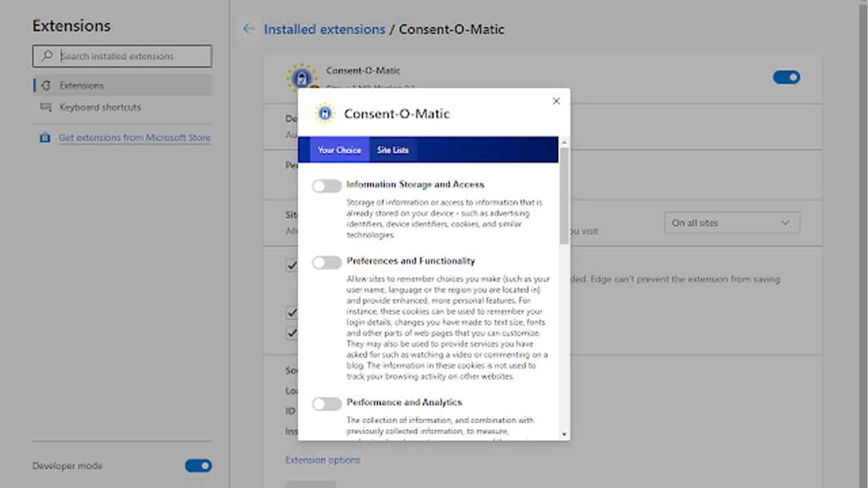Toggle Information Storage and Access switch
This screenshot has height=488, width=868.
pos(327,186)
